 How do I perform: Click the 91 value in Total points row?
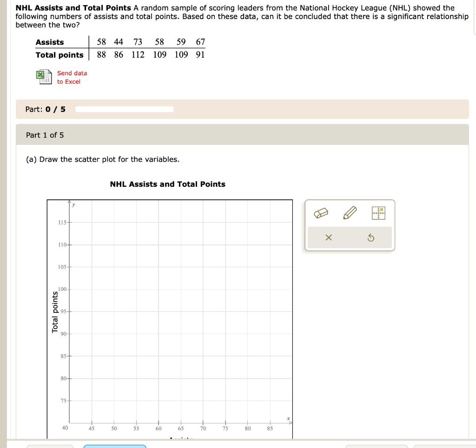pyautogui.click(x=200, y=55)
